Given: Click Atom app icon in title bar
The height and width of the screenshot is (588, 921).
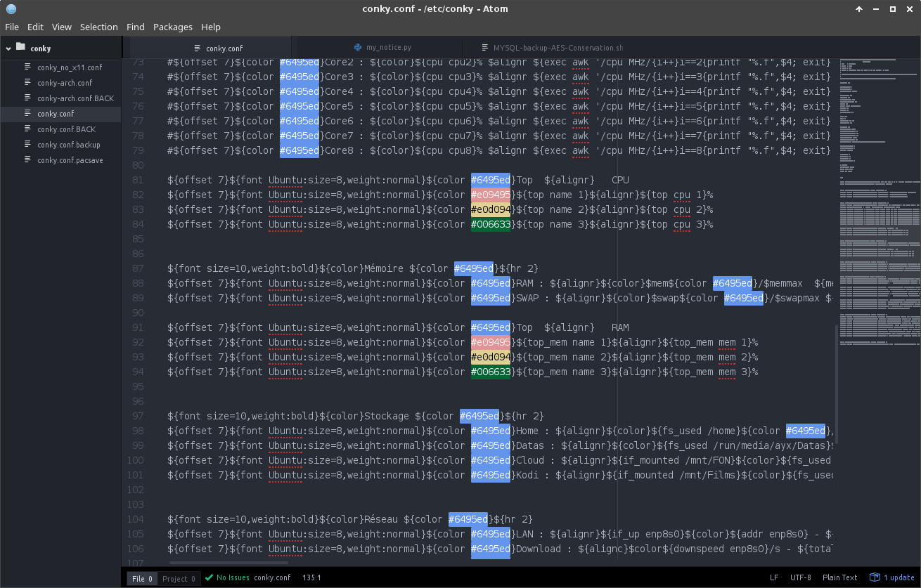Looking at the screenshot, I should tap(11, 9).
